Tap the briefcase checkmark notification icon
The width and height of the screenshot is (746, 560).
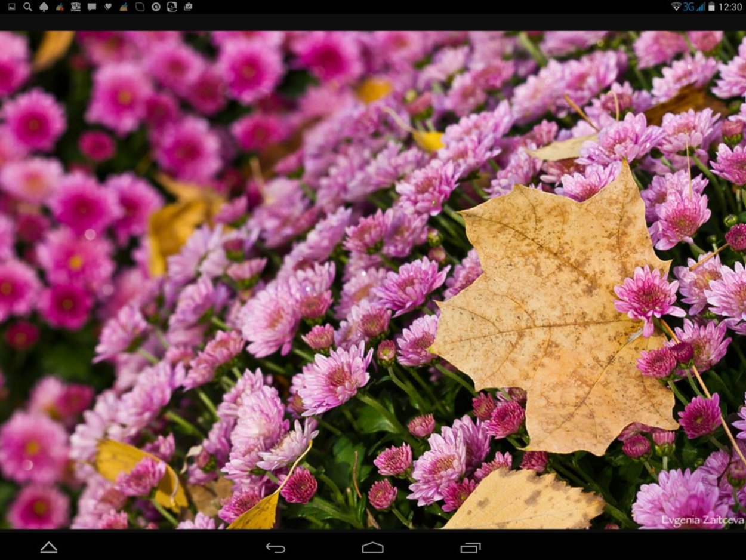pyautogui.click(x=188, y=7)
